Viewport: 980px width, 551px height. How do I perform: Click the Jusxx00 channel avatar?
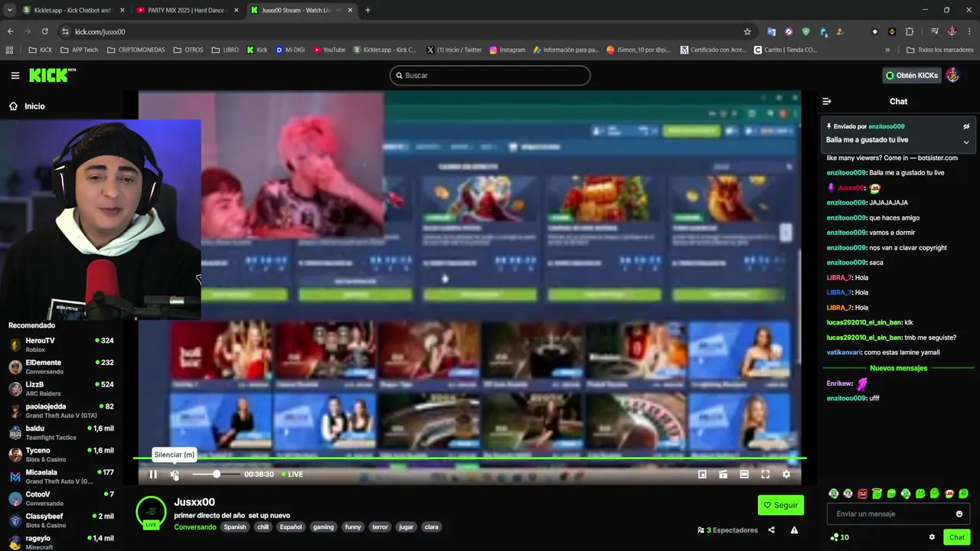(x=151, y=512)
